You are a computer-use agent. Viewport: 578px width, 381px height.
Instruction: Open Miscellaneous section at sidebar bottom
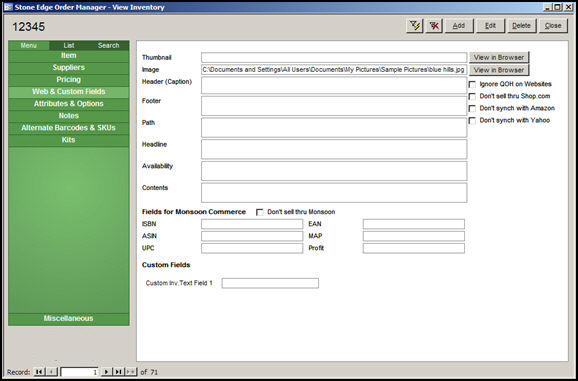pyautogui.click(x=69, y=319)
